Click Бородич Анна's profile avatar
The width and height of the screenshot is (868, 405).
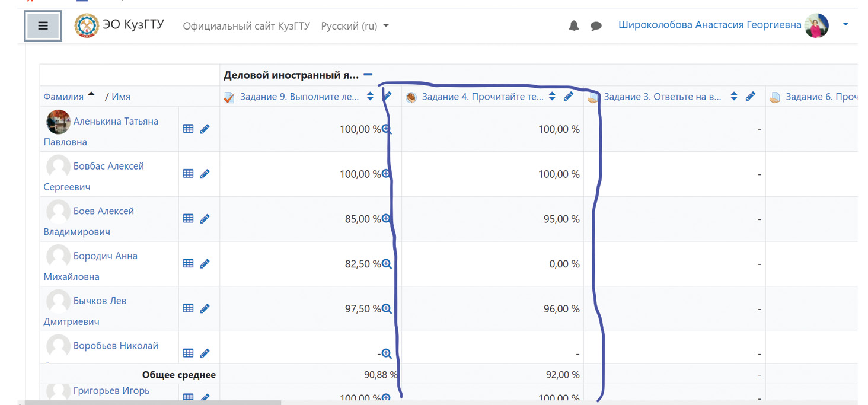click(x=58, y=257)
